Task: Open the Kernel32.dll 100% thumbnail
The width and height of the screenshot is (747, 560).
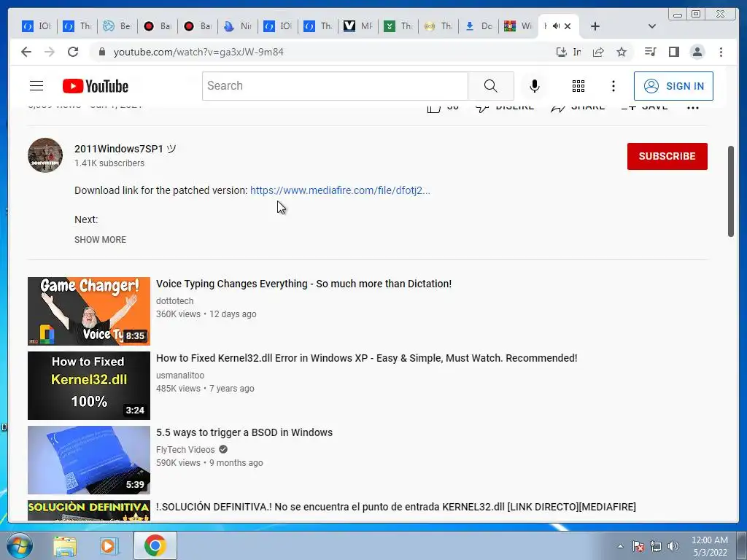Action: (x=88, y=386)
